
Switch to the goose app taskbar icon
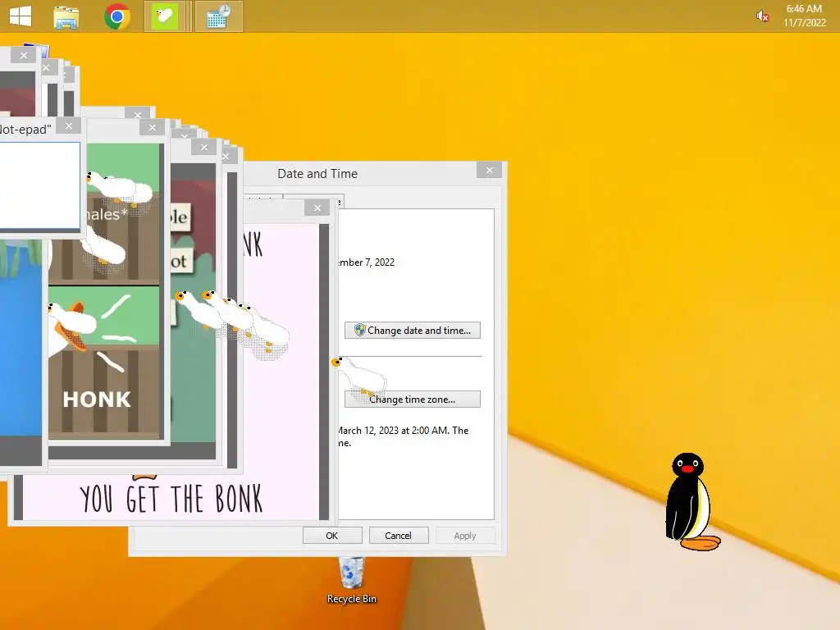164,16
